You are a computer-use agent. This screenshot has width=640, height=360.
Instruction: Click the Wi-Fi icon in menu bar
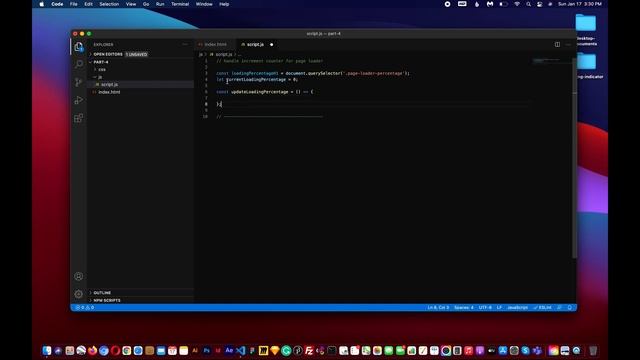(x=517, y=4)
